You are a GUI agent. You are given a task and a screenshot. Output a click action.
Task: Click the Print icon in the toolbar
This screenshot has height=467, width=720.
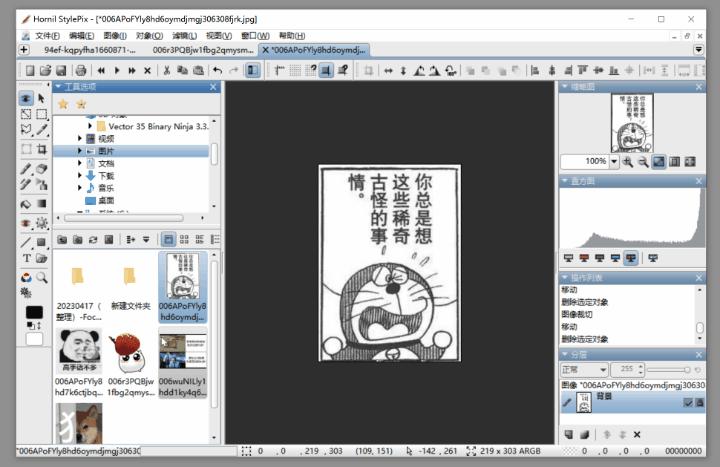[x=81, y=70]
